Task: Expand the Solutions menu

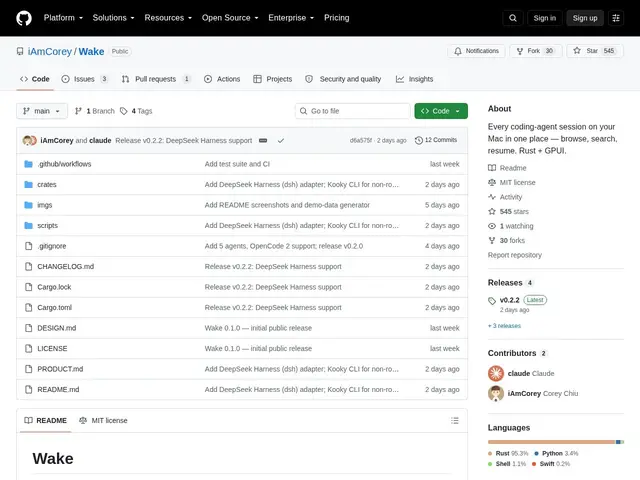Action: (x=113, y=18)
